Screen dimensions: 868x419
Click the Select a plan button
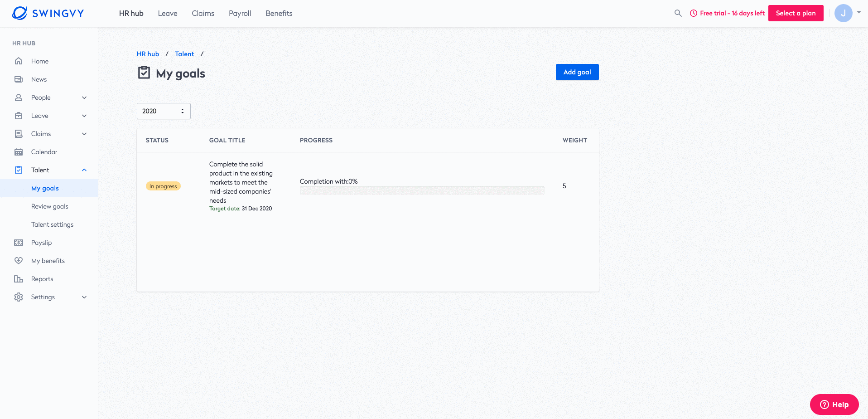tap(796, 13)
